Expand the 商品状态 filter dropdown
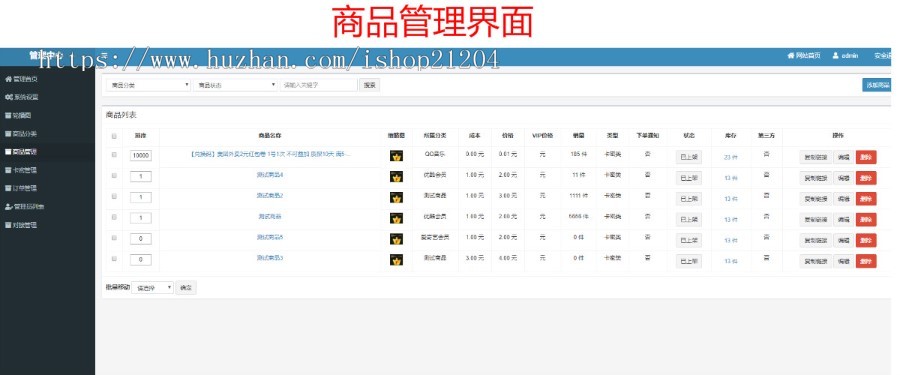Screen dimensions: 900x375 point(235,85)
